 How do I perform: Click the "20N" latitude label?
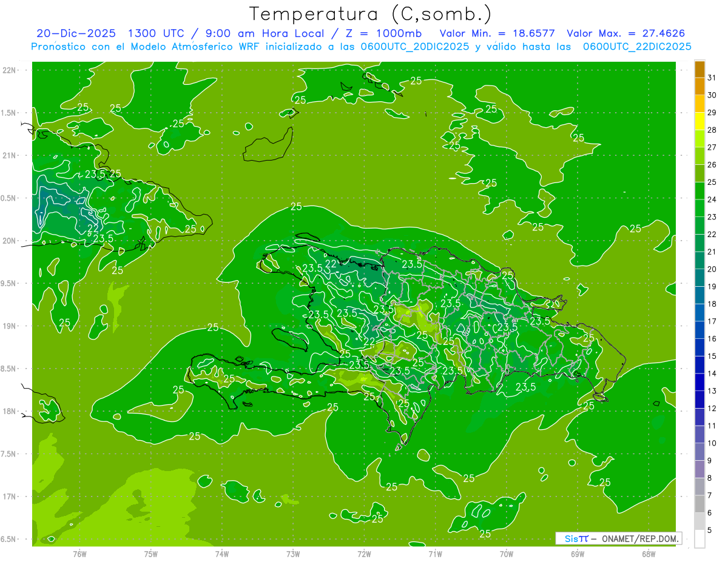(9, 241)
